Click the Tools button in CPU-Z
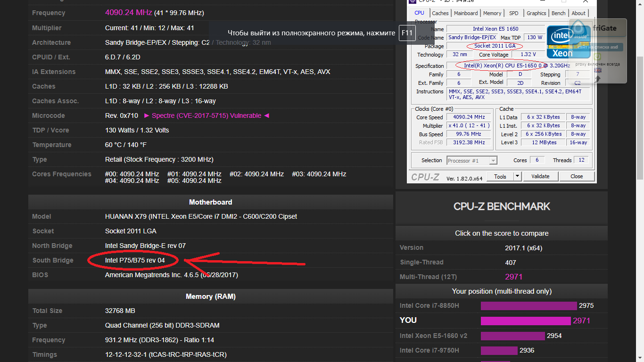This screenshot has height=362, width=644. click(500, 176)
